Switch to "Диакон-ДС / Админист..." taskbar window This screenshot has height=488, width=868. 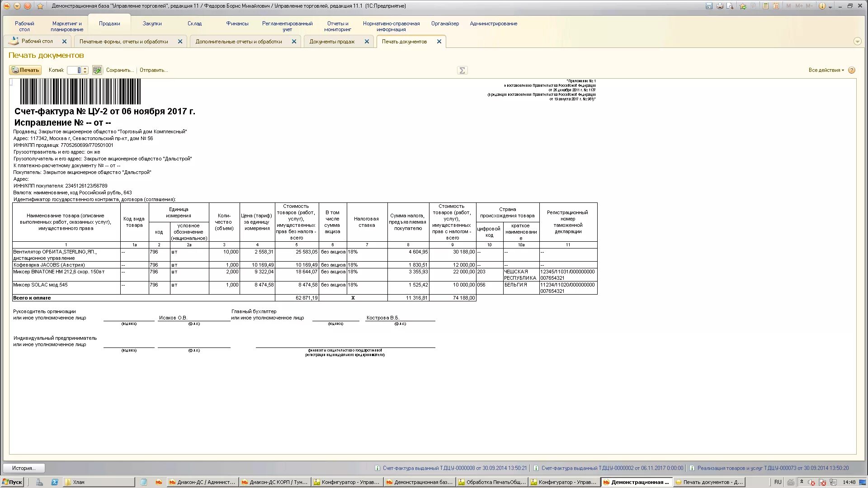(202, 482)
